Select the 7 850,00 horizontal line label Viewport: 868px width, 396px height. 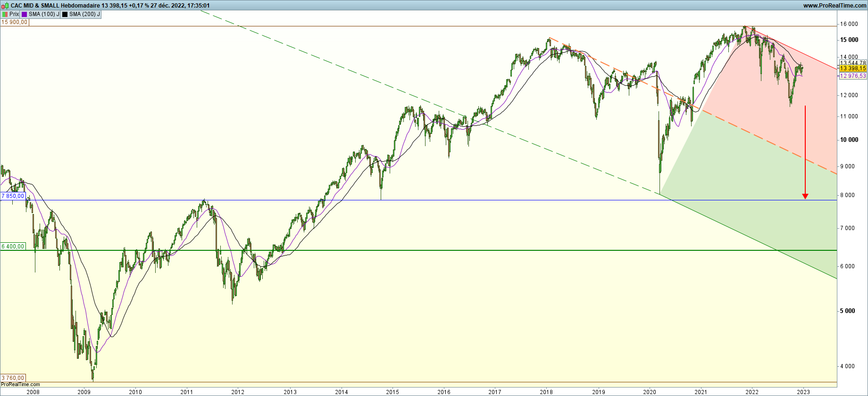[x=13, y=196]
